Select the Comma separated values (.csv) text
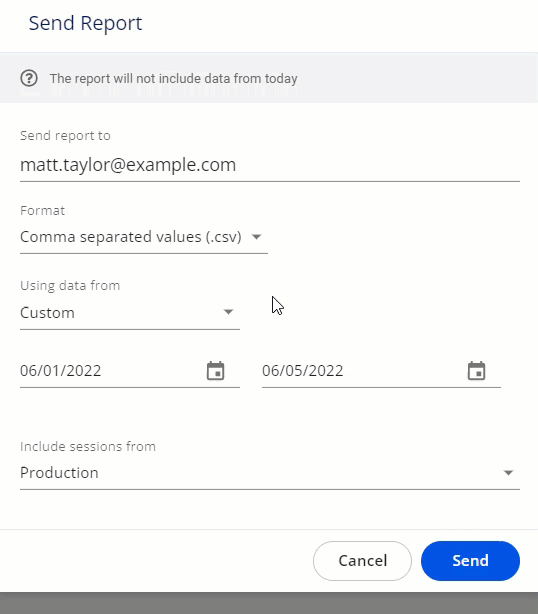 click(131, 237)
